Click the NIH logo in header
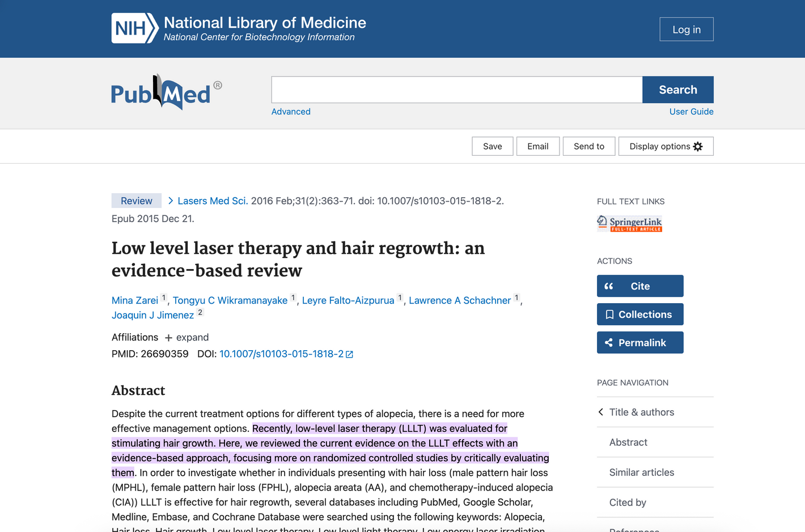This screenshot has width=805, height=532. [134, 28]
